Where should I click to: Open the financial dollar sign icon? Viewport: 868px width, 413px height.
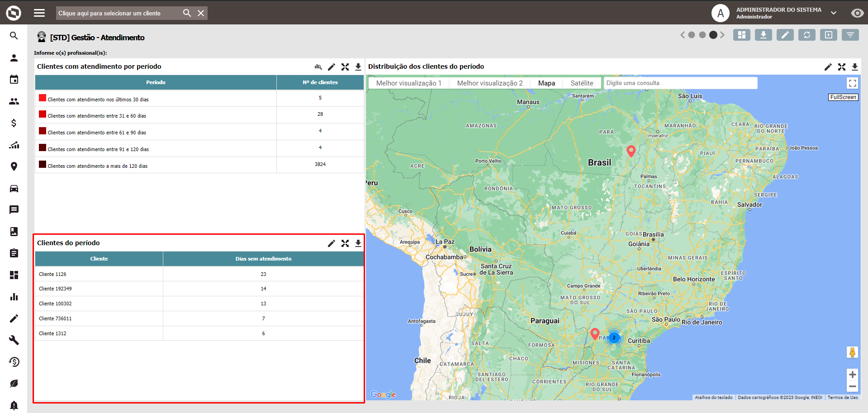coord(14,123)
